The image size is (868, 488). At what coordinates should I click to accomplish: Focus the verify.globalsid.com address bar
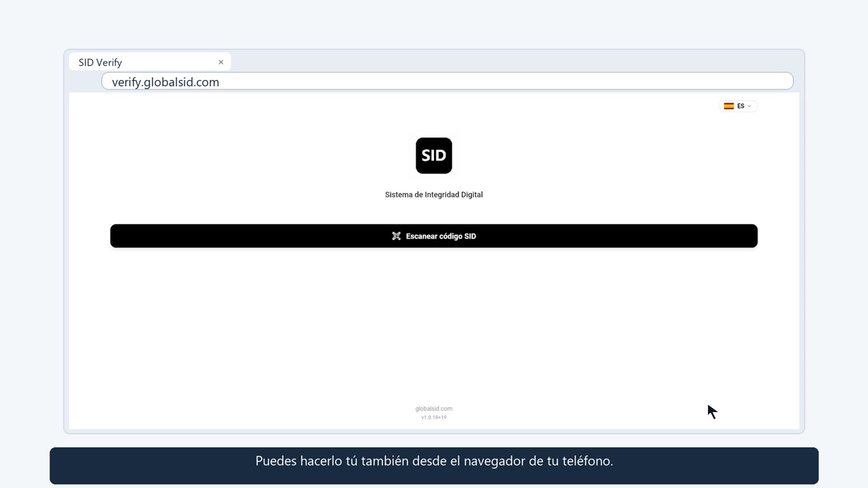[x=448, y=82]
